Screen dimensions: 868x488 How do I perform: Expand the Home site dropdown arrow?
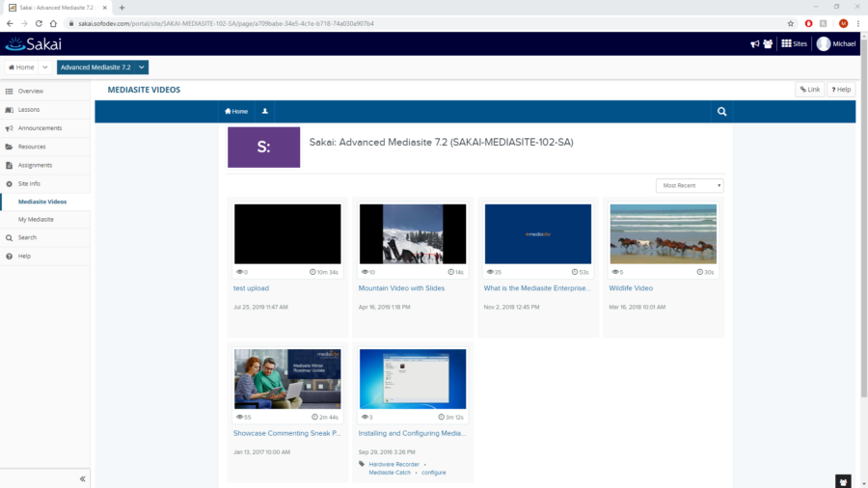45,67
